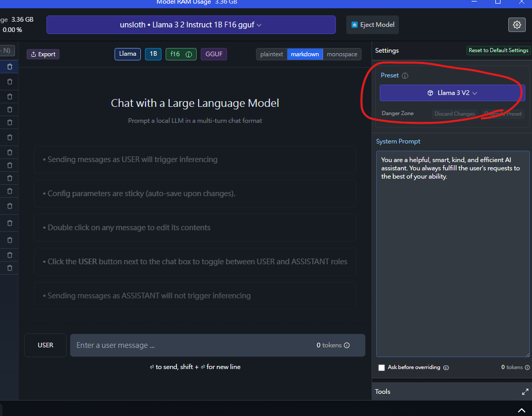This screenshot has width=532, height=416.
Task: Click the Ask before overriding info icon
Action: tap(446, 367)
